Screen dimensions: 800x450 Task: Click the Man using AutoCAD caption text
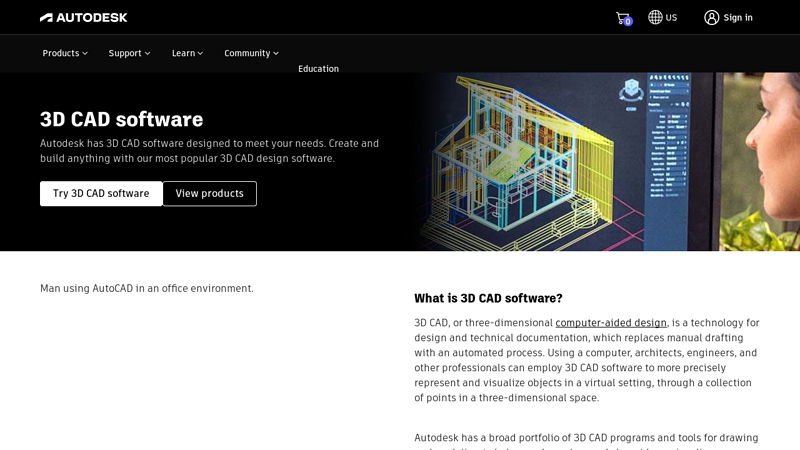point(147,288)
